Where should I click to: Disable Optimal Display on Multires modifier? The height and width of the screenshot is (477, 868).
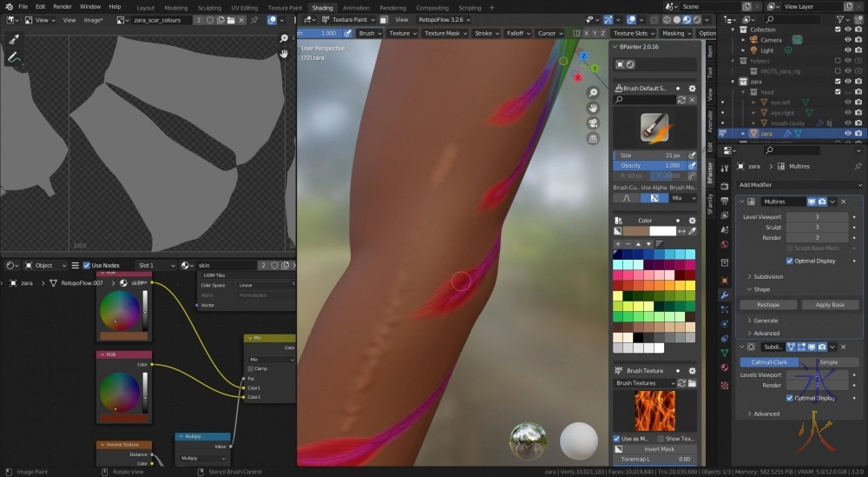[x=789, y=261]
